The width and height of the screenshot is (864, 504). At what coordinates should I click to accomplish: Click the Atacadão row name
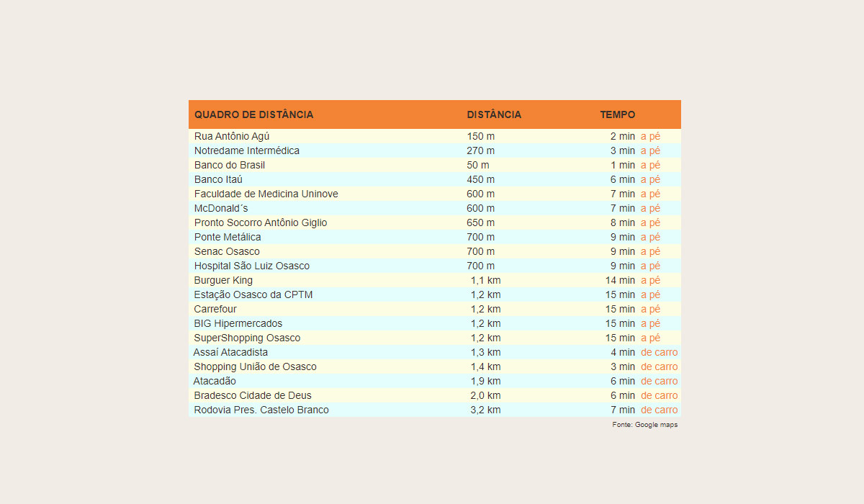[215, 381]
